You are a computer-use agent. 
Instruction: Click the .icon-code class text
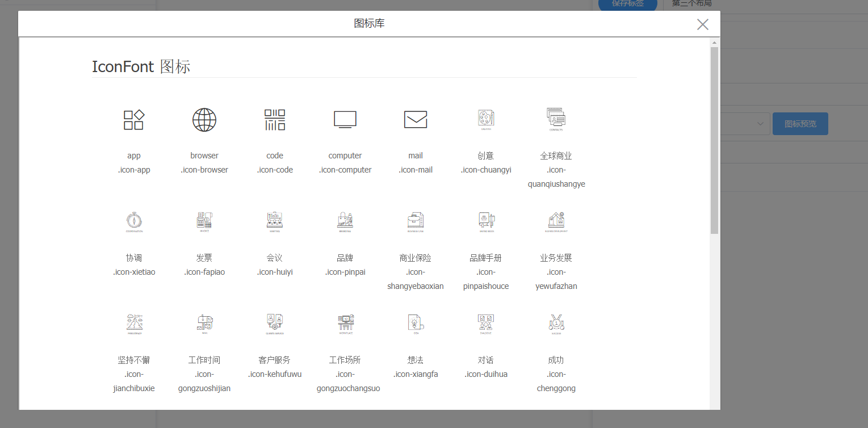coord(275,170)
